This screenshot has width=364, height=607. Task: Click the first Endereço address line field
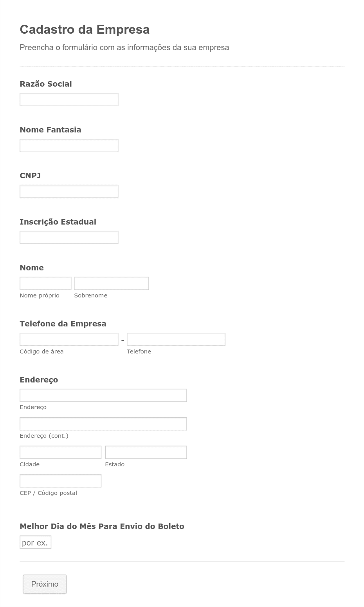103,395
